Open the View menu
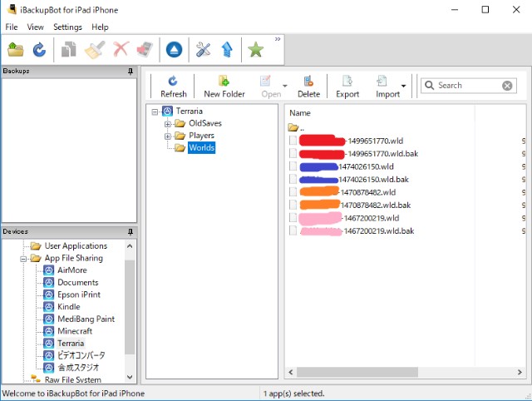 [35, 27]
